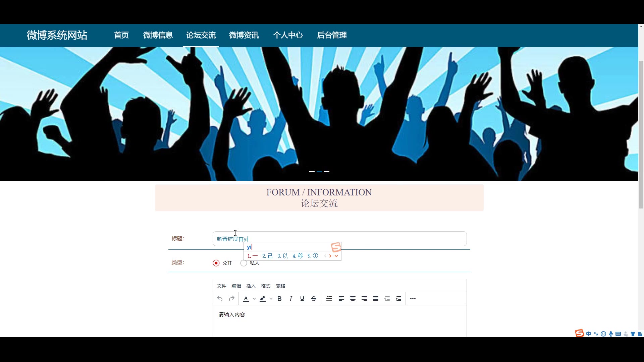Increase indent in the editor
The height and width of the screenshot is (362, 644).
tap(398, 299)
